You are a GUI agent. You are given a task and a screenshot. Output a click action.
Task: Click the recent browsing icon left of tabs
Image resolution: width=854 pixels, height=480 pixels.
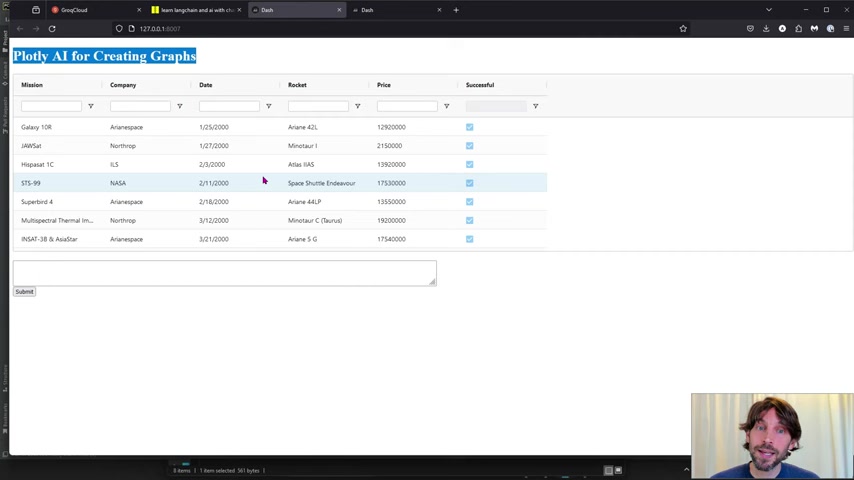coord(36,10)
